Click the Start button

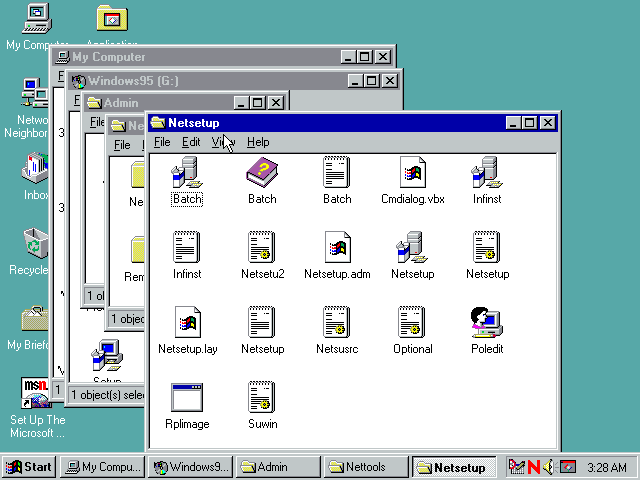(29, 467)
